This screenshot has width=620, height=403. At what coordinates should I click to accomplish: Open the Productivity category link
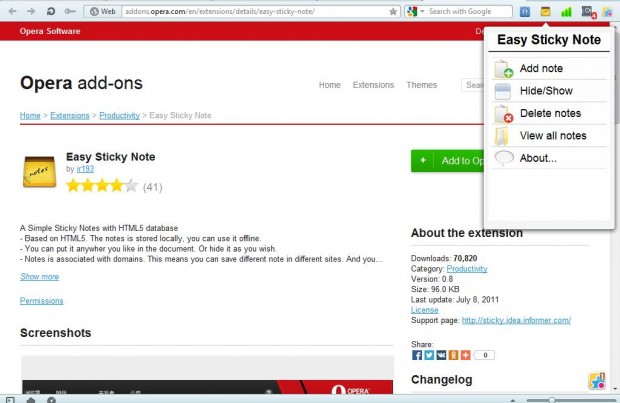(467, 269)
